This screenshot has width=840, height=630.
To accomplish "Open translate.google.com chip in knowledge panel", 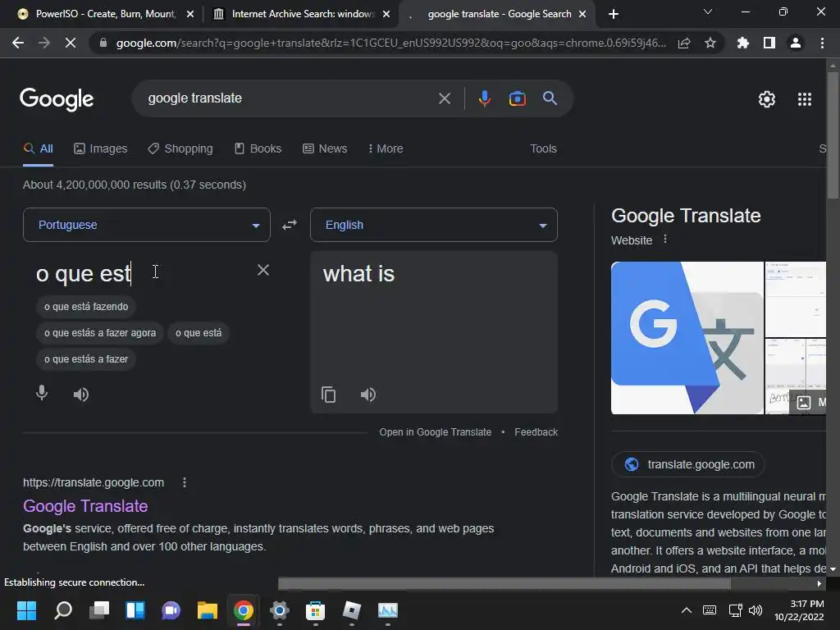I will [688, 464].
